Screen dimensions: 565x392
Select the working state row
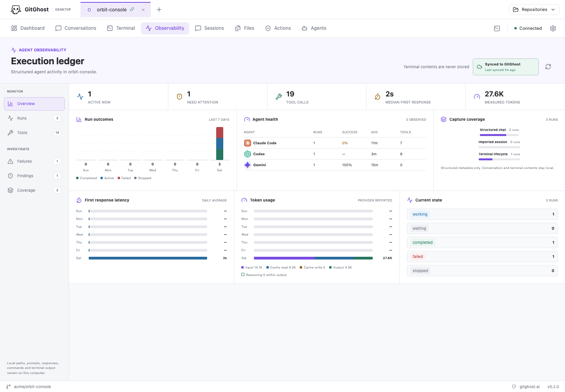482,214
